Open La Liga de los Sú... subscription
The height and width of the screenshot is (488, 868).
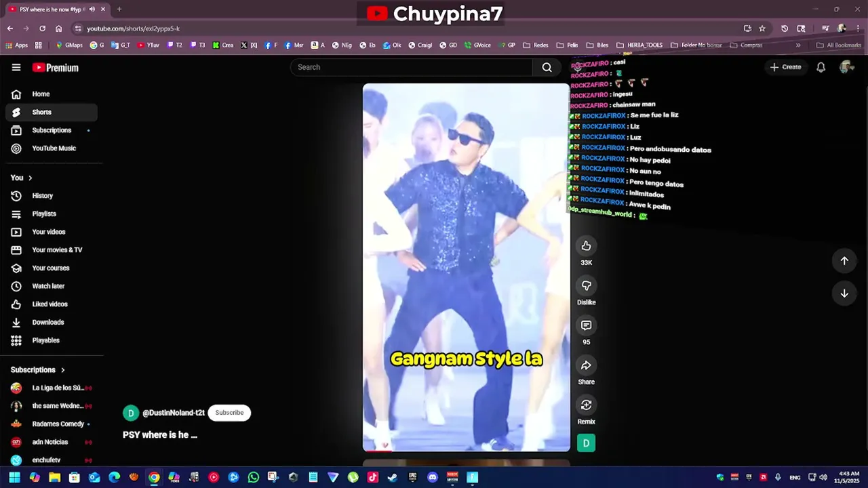pyautogui.click(x=52, y=388)
